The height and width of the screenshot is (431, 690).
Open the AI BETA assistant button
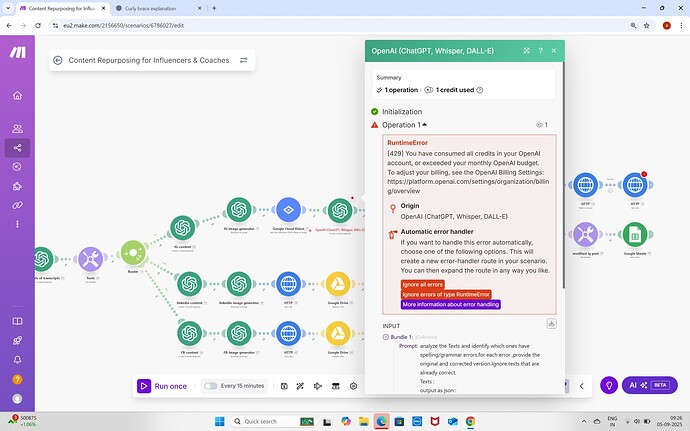click(x=650, y=385)
